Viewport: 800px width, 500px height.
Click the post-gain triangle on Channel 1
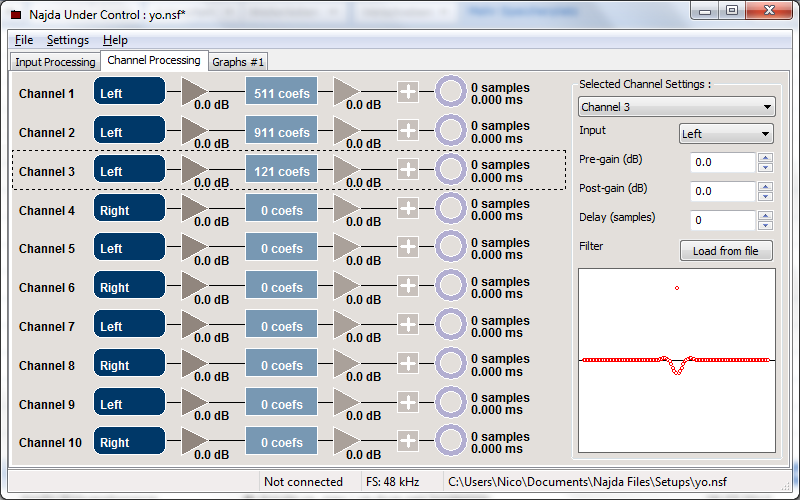(346, 91)
